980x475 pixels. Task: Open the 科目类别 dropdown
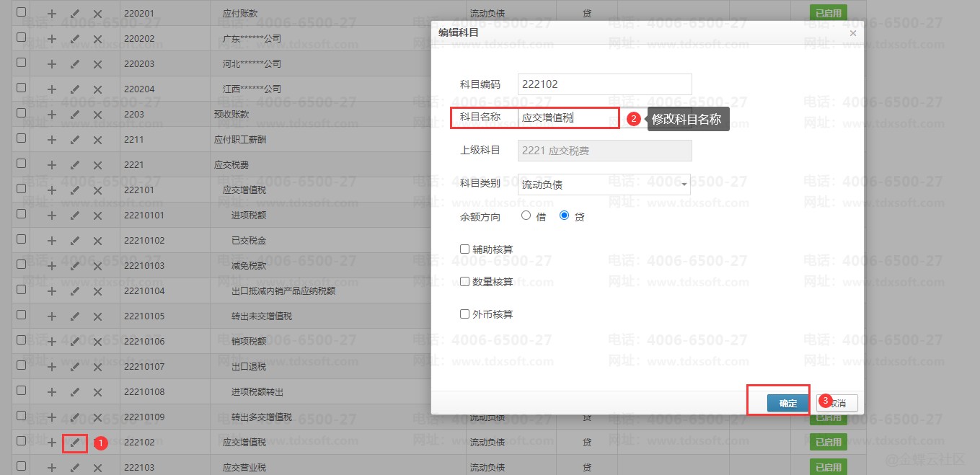click(x=604, y=185)
